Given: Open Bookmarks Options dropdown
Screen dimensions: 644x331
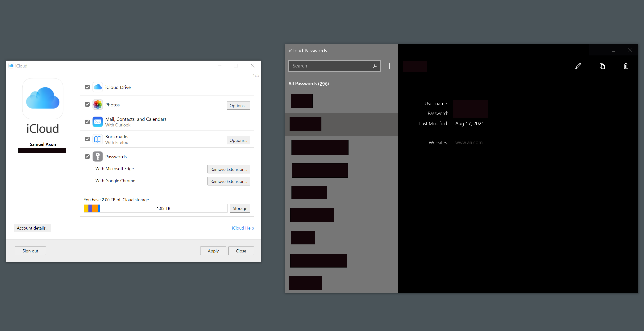Looking at the screenshot, I should click(238, 140).
